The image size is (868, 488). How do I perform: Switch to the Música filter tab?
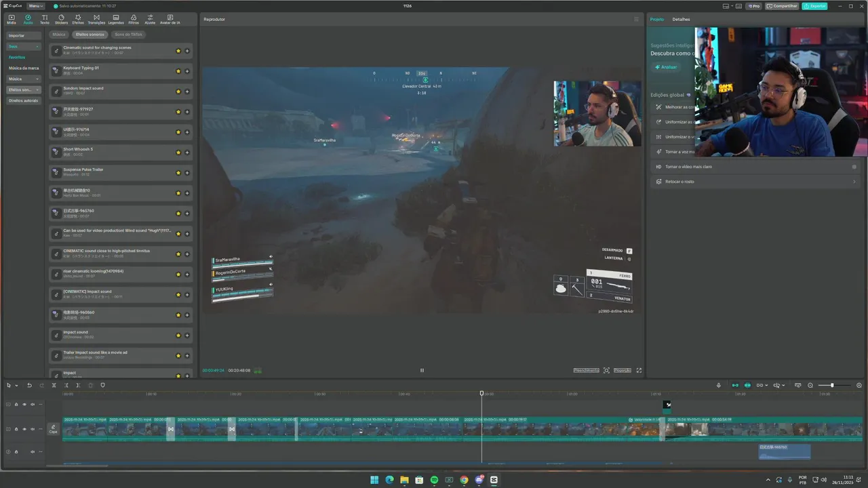(59, 34)
